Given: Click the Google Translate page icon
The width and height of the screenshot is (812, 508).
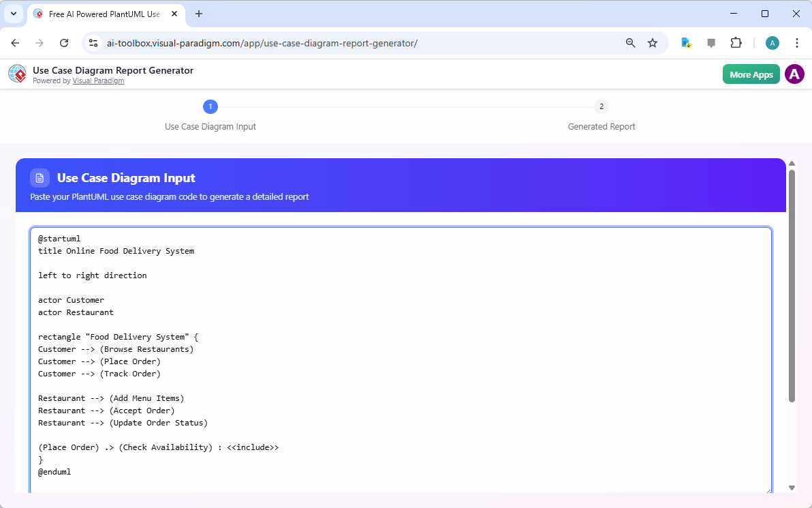Looking at the screenshot, I should (686, 42).
